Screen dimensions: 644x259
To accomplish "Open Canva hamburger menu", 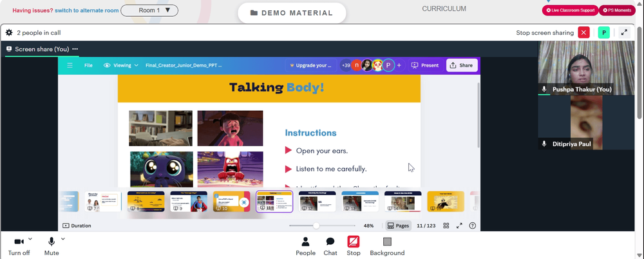I will click(70, 65).
